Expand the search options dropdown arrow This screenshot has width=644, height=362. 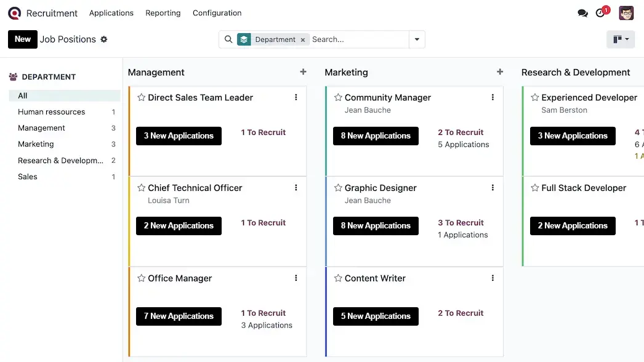point(417,39)
